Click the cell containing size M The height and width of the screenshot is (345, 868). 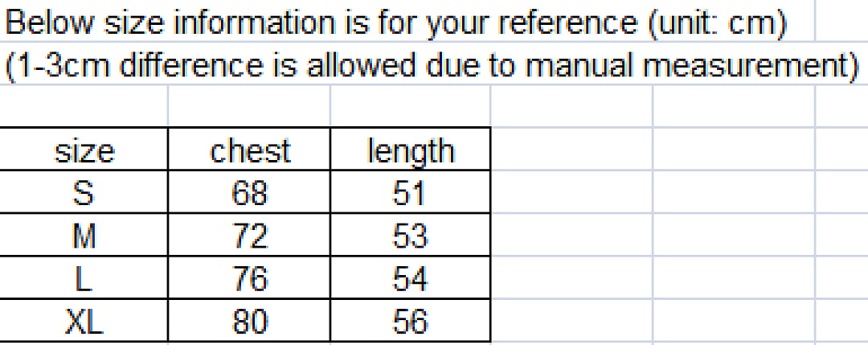click(83, 234)
